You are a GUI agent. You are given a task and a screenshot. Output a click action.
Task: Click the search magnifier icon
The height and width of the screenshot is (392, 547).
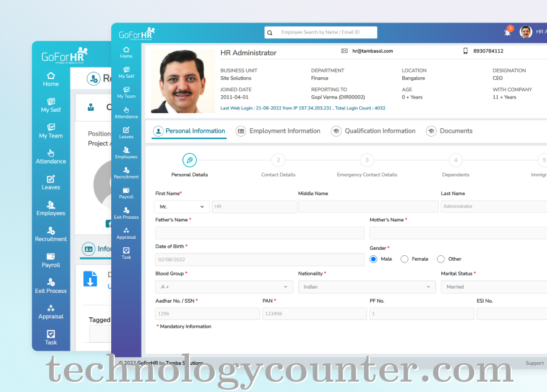(x=270, y=33)
